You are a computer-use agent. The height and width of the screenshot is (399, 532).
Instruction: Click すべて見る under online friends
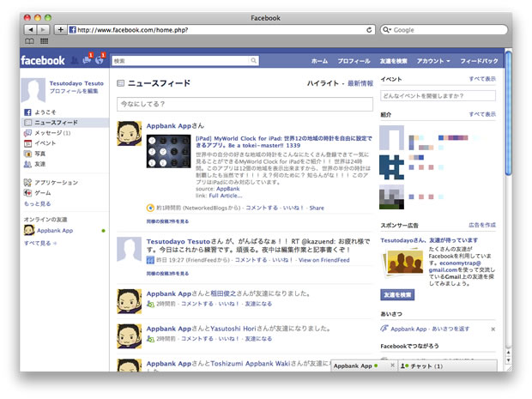click(40, 244)
